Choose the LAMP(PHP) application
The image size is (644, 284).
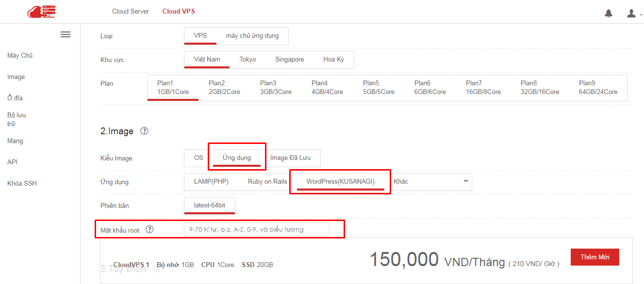pyautogui.click(x=211, y=181)
